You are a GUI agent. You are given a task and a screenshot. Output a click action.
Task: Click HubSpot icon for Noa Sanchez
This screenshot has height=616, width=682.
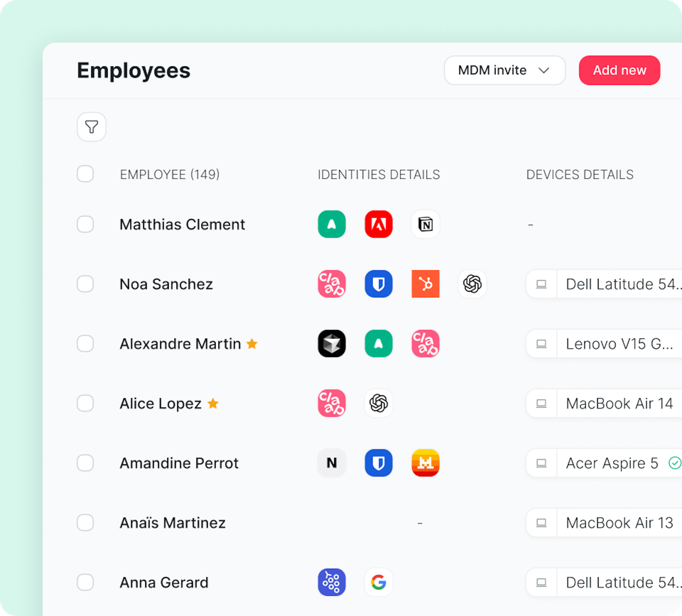425,284
